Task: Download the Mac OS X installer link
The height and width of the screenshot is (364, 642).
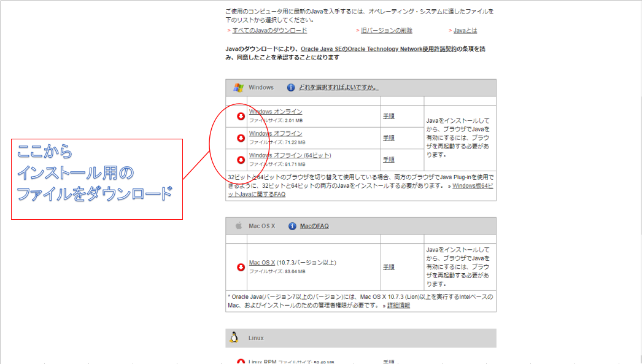Action: 262,263
